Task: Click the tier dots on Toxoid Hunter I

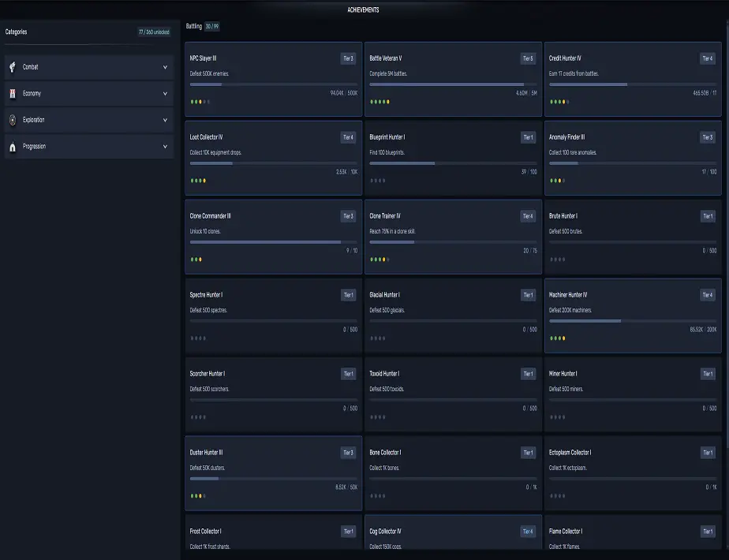Action: pos(377,417)
